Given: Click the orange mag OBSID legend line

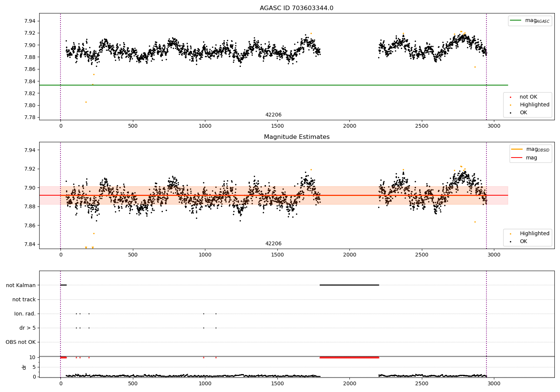Looking at the screenshot, I should click(x=517, y=149).
